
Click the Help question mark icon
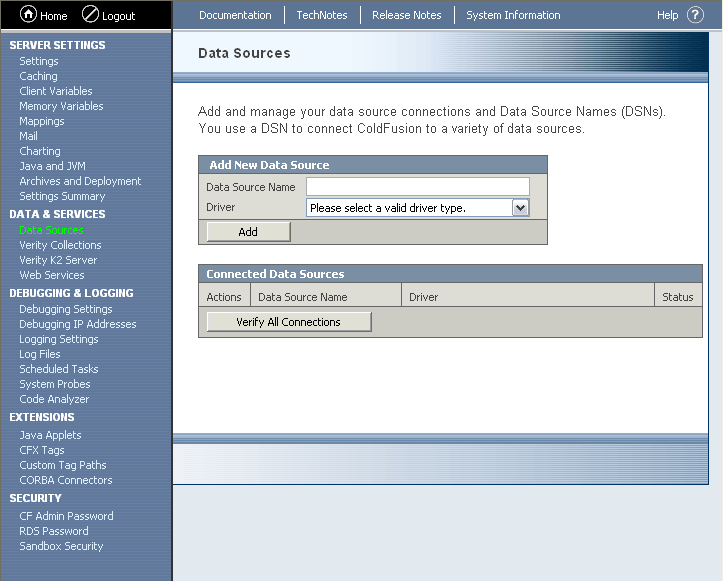pyautogui.click(x=695, y=15)
